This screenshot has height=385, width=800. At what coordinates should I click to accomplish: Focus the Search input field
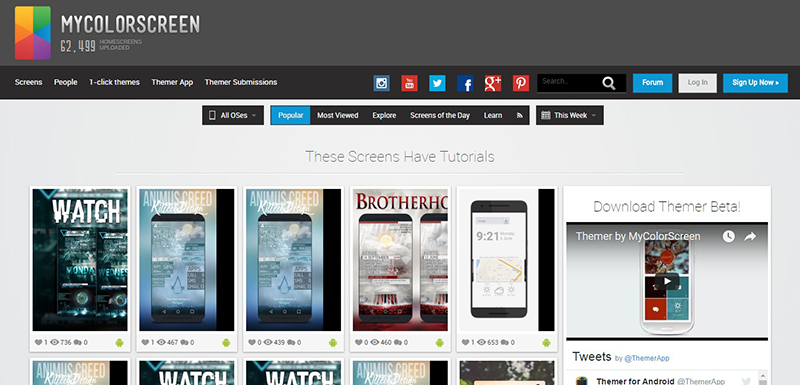click(569, 83)
